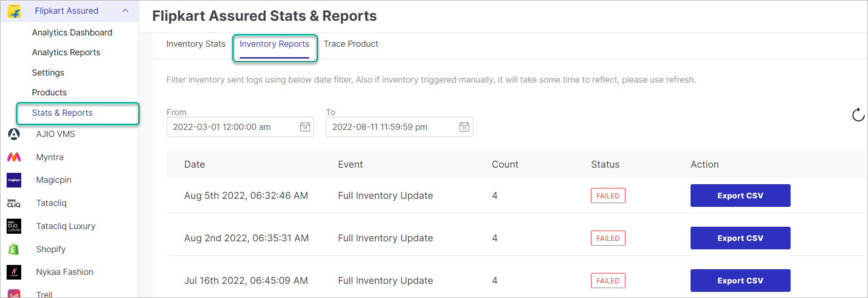Open the Trace Product tab
This screenshot has height=298, width=868.
[x=351, y=44]
